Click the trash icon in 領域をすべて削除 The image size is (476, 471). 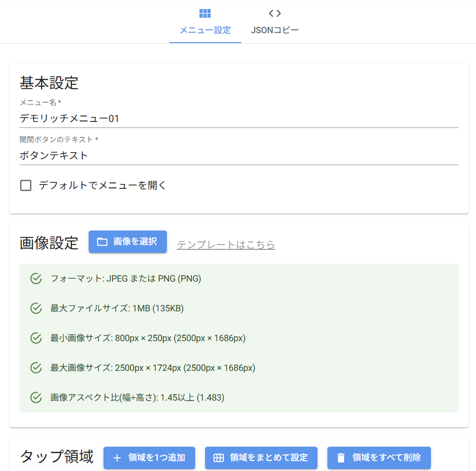341,458
